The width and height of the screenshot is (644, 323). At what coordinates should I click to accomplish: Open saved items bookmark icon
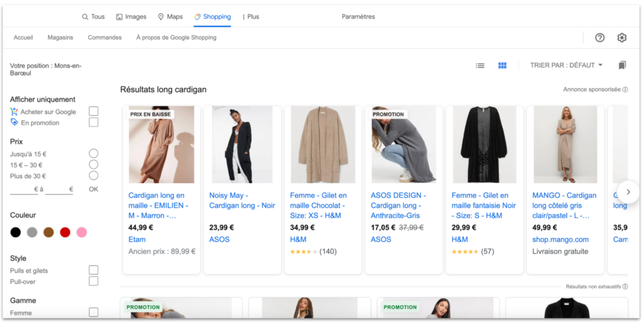[622, 65]
